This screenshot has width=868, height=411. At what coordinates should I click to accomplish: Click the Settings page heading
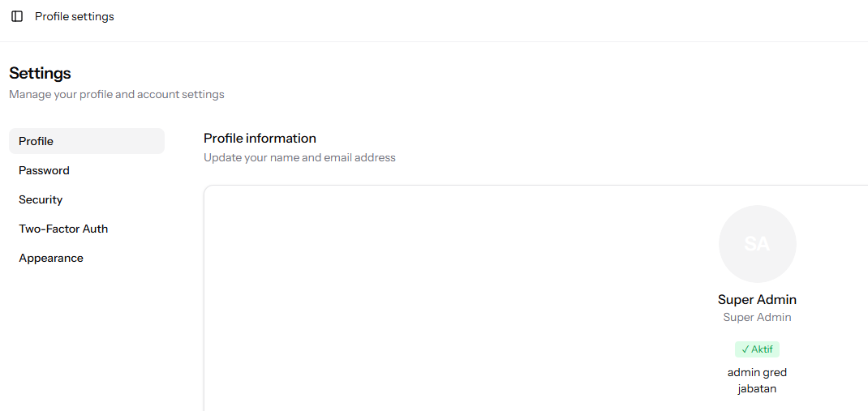40,73
